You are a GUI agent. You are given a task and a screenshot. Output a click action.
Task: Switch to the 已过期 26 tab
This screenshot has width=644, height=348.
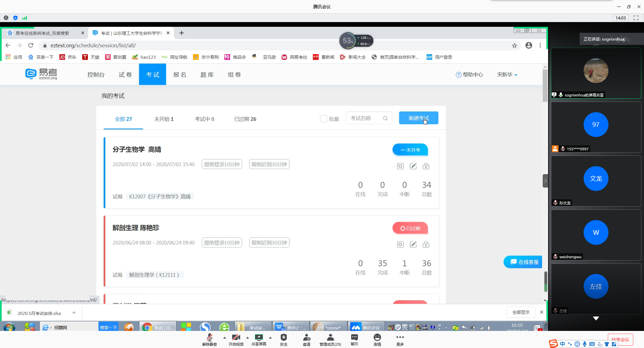[245, 119]
